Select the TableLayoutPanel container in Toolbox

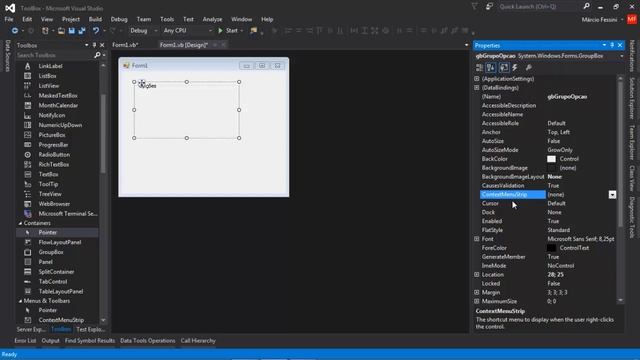60,291
